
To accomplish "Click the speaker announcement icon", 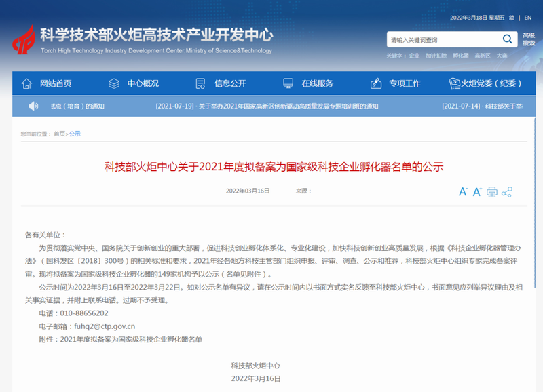I will pyautogui.click(x=33, y=106).
